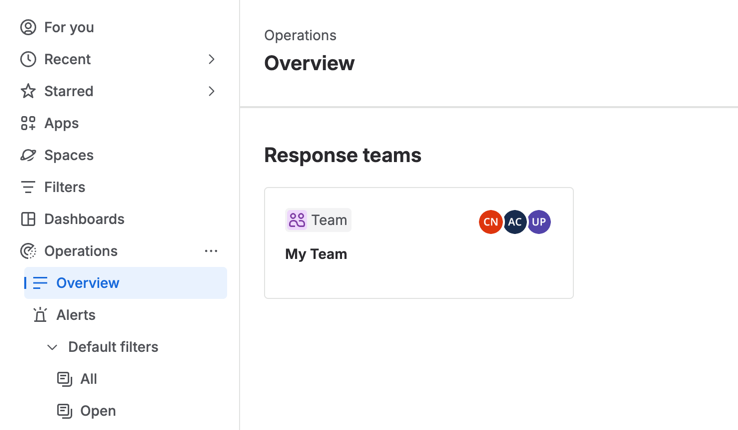Viewport: 738px width, 430px height.
Task: Open the Open alerts filter
Action: tap(97, 411)
